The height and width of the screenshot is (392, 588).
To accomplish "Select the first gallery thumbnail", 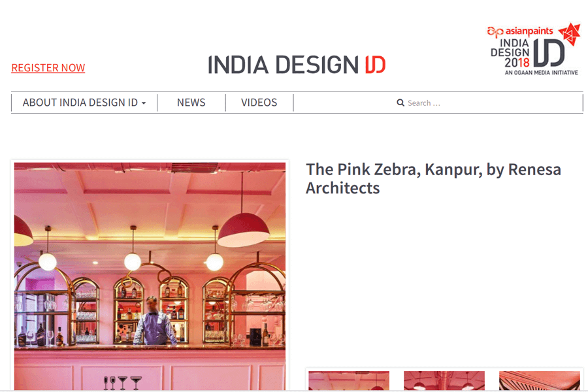I will click(x=349, y=380).
